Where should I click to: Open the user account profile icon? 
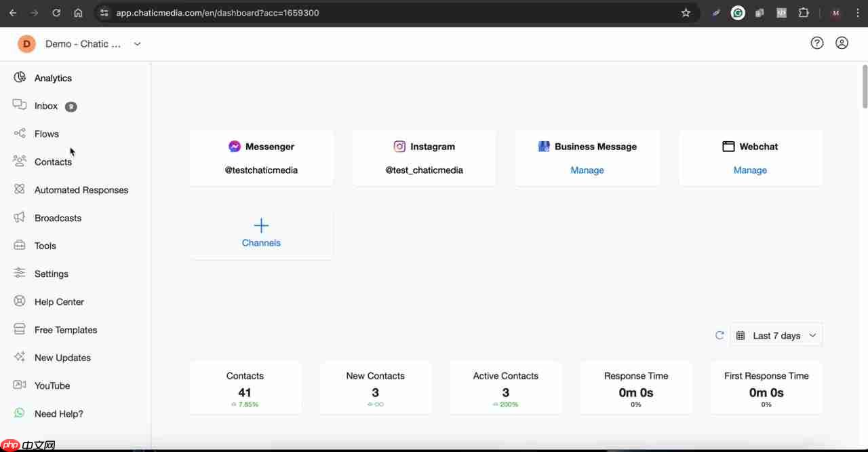(x=842, y=43)
